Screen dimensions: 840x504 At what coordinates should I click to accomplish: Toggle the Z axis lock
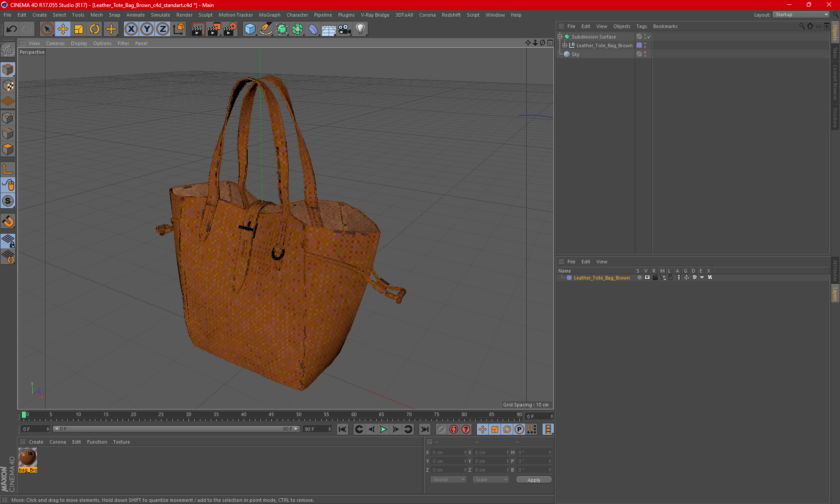pyautogui.click(x=163, y=29)
